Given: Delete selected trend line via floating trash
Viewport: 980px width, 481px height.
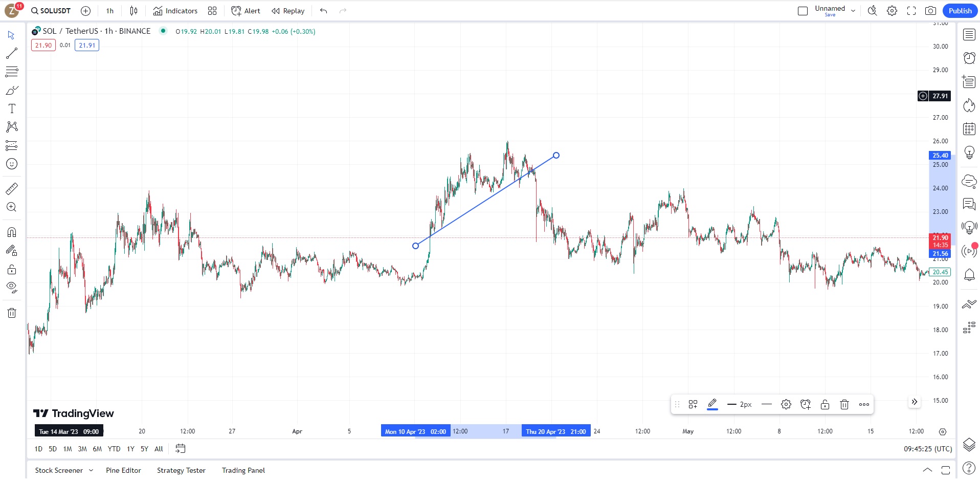Looking at the screenshot, I should (844, 404).
